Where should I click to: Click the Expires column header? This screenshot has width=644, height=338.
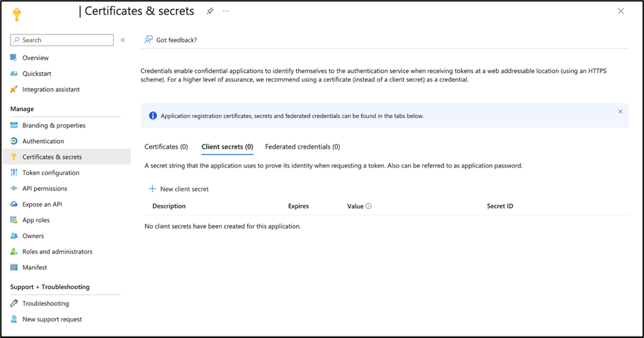[x=298, y=206]
